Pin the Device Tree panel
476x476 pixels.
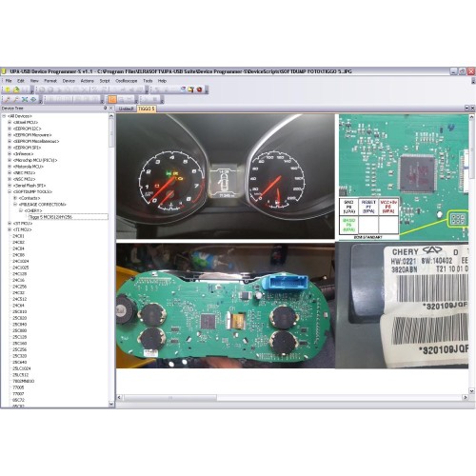coord(105,109)
